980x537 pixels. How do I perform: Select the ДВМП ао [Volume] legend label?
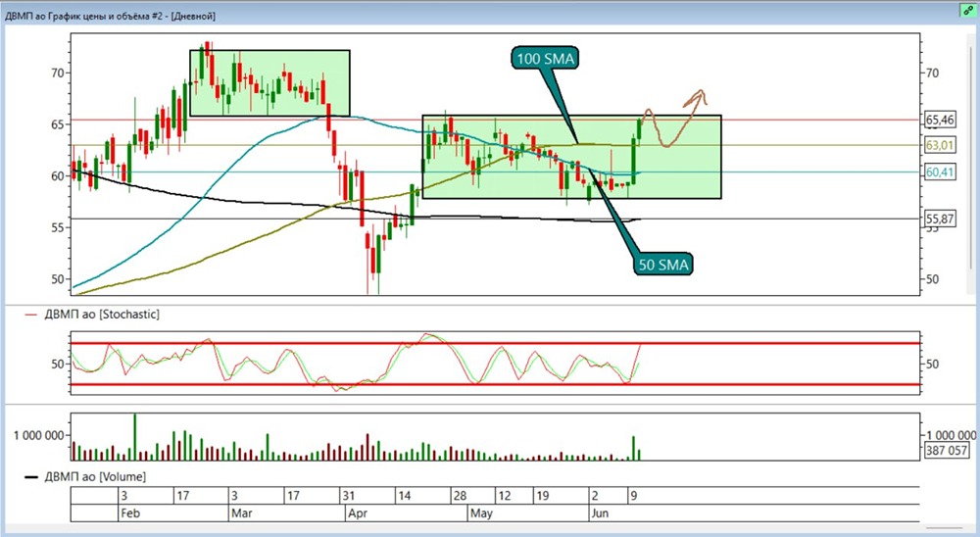pos(95,477)
